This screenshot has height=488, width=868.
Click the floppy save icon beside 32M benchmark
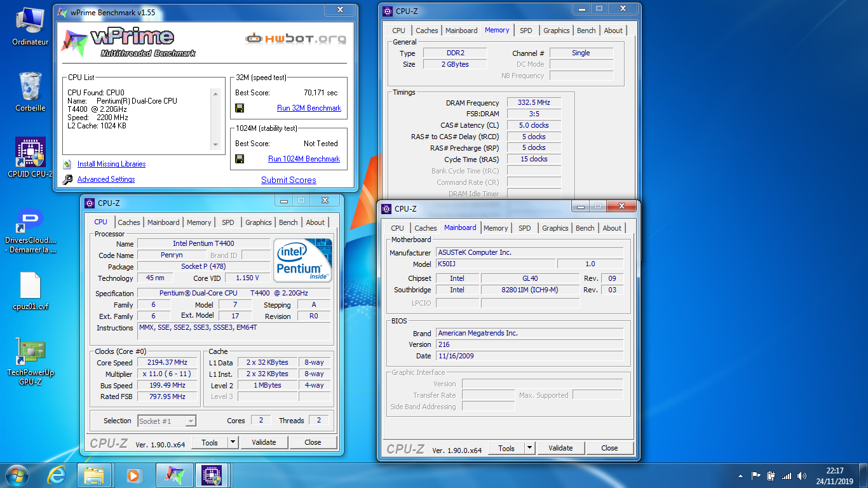click(240, 108)
